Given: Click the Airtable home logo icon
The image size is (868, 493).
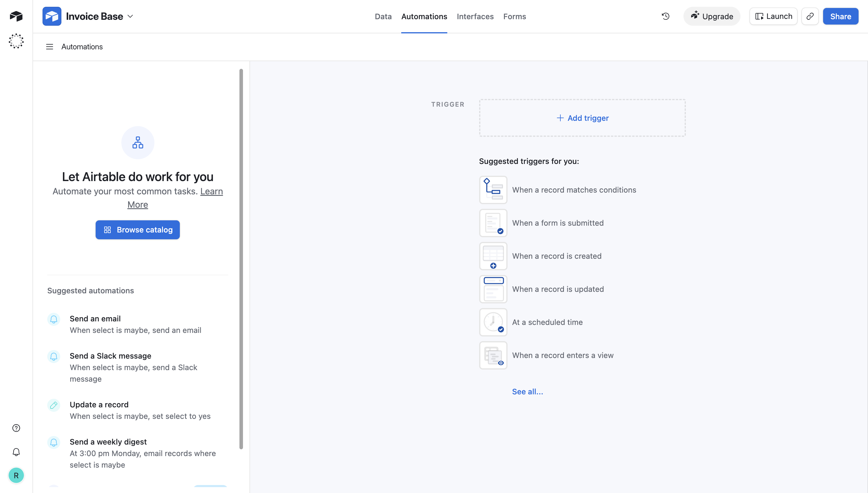Looking at the screenshot, I should (x=16, y=16).
